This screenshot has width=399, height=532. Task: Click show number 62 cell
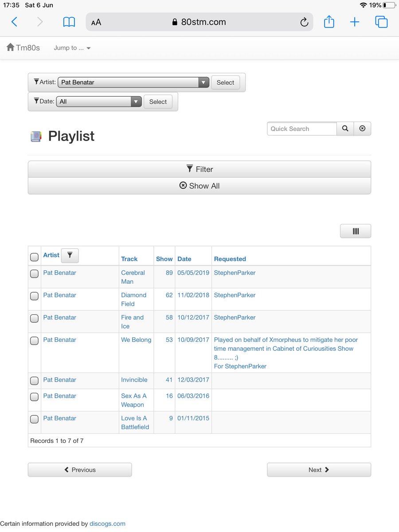pos(169,295)
